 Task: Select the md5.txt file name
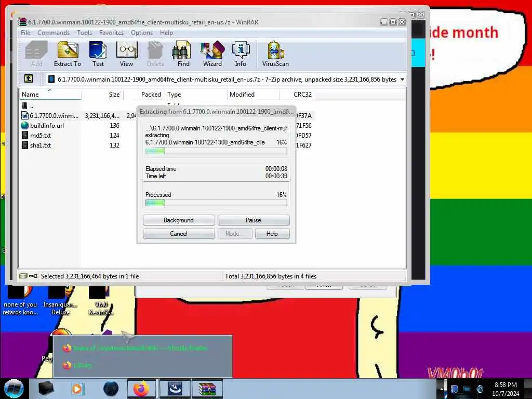click(41, 136)
